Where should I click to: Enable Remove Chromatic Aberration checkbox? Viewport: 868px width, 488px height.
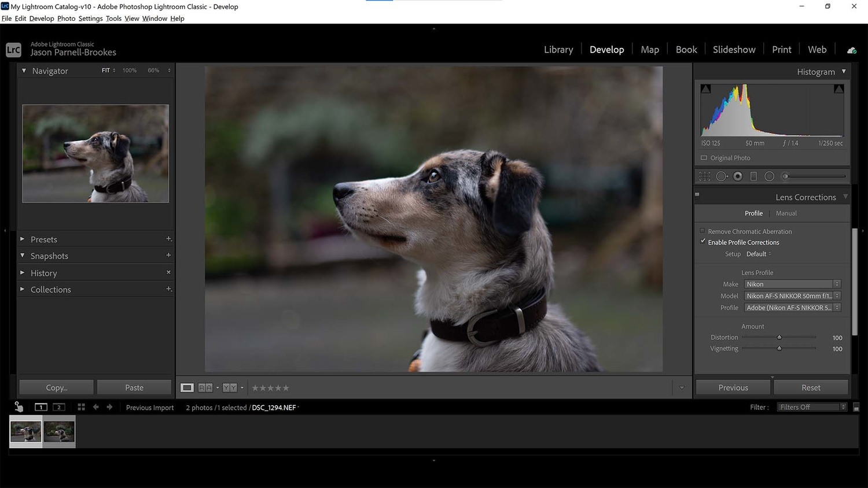(x=703, y=231)
